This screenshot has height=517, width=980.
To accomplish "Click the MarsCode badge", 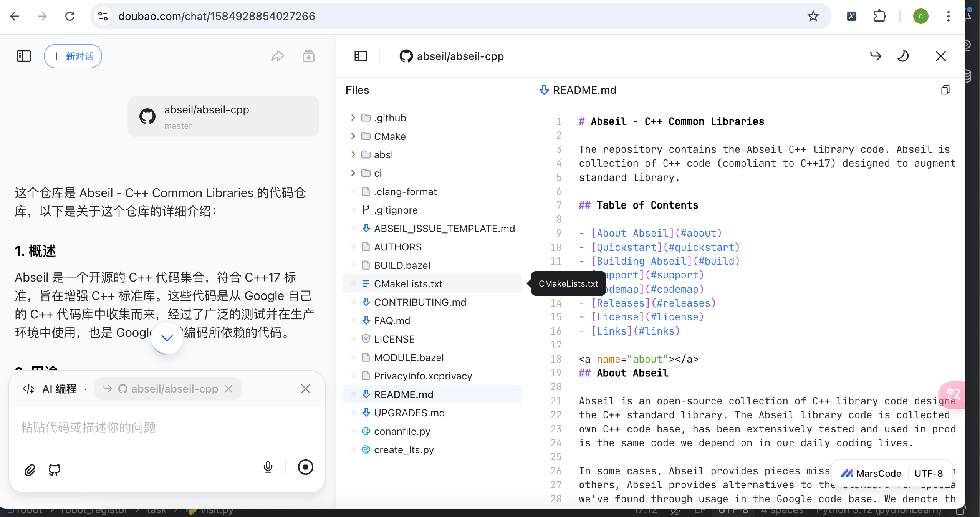I will (871, 473).
